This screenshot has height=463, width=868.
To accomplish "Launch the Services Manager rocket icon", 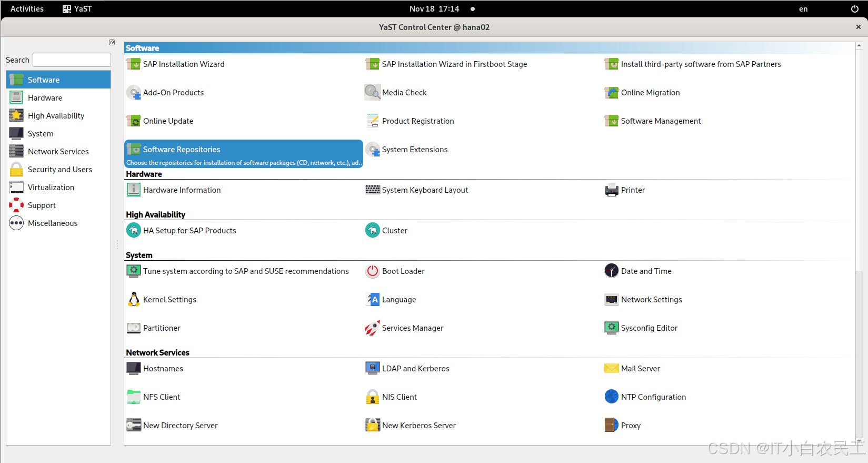I will [373, 328].
